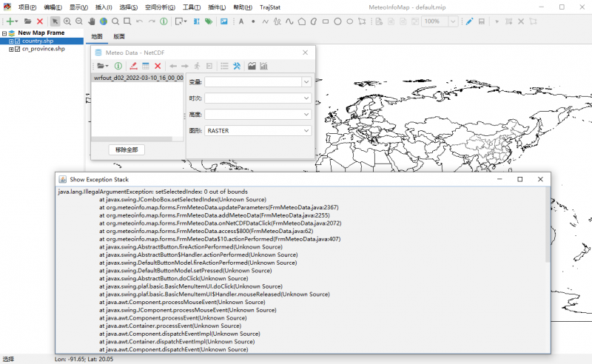The height and width of the screenshot is (364, 592).
Task: Click the 移除全部 remove all button
Action: (127, 149)
